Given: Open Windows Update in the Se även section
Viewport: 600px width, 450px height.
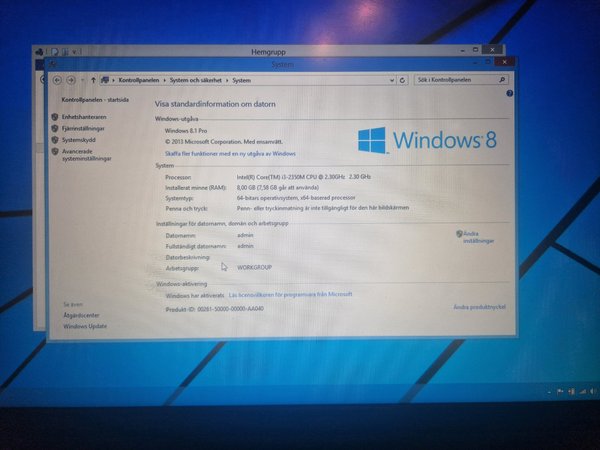Looking at the screenshot, I should pos(84,326).
